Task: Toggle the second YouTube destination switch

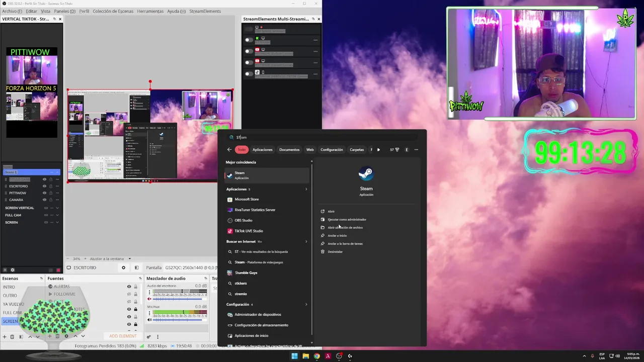Action: click(x=249, y=62)
